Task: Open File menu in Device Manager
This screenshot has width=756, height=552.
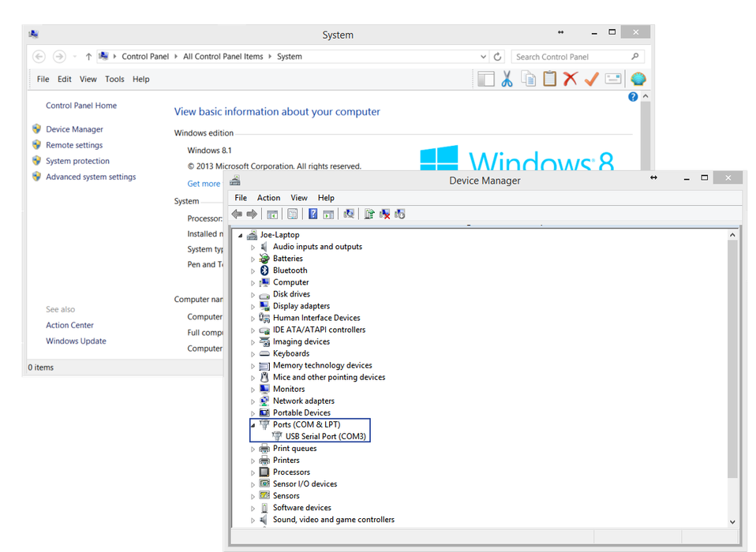Action: [241, 198]
